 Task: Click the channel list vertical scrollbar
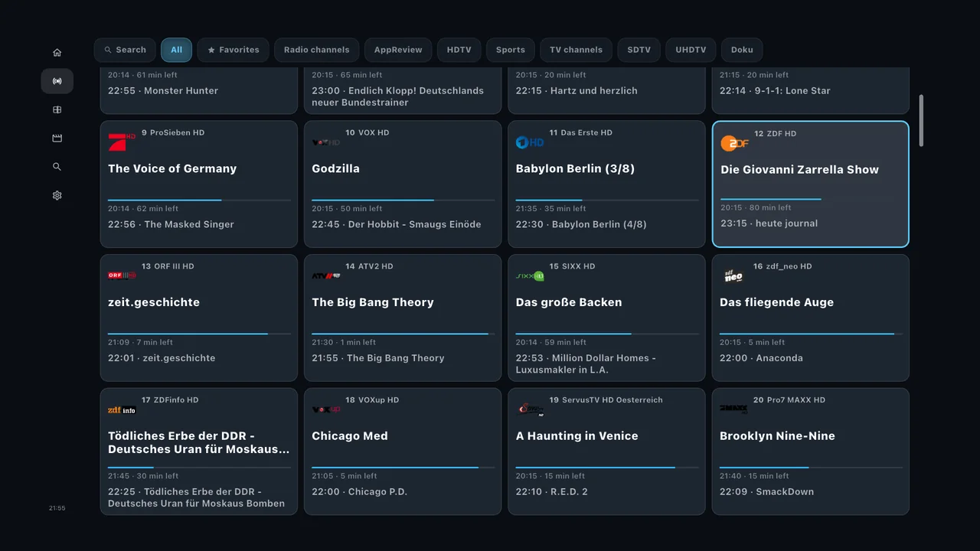921,120
